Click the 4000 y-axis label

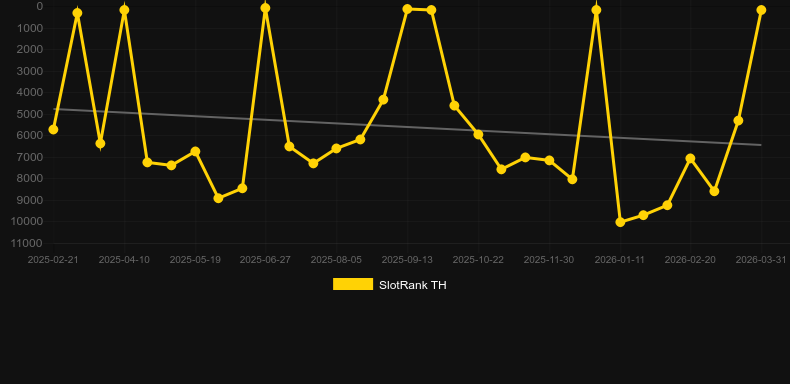30,92
